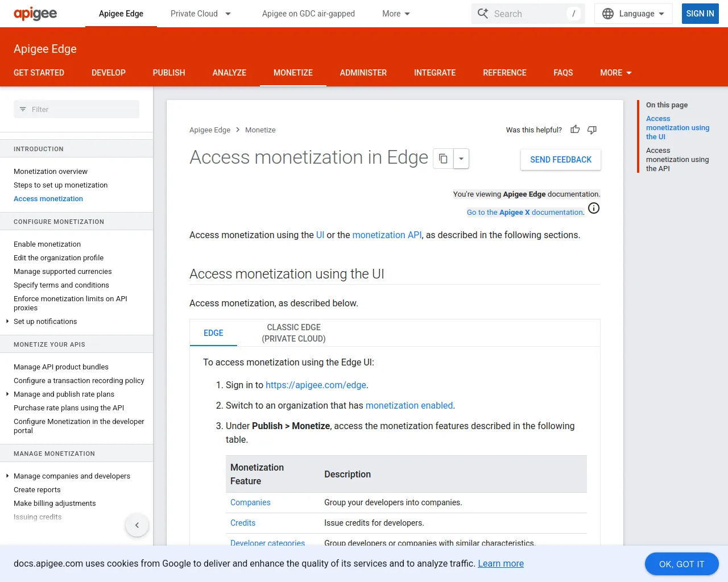Open the Companies table link
Image resolution: width=728 pixels, height=582 pixels.
(250, 502)
